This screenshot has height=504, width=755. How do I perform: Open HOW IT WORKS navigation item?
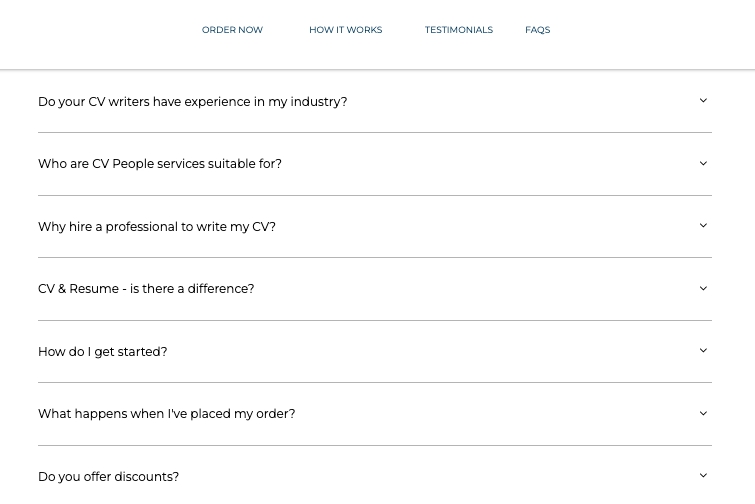346,30
